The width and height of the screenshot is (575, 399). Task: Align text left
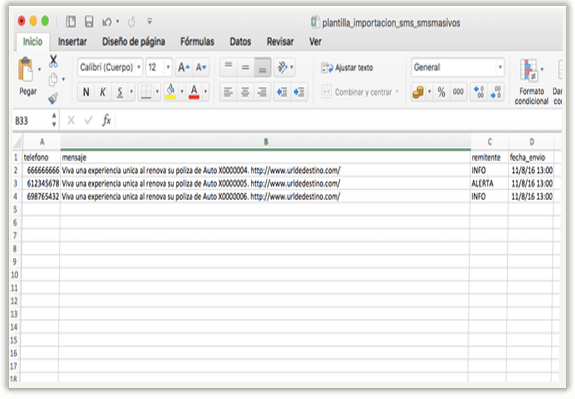click(x=228, y=92)
